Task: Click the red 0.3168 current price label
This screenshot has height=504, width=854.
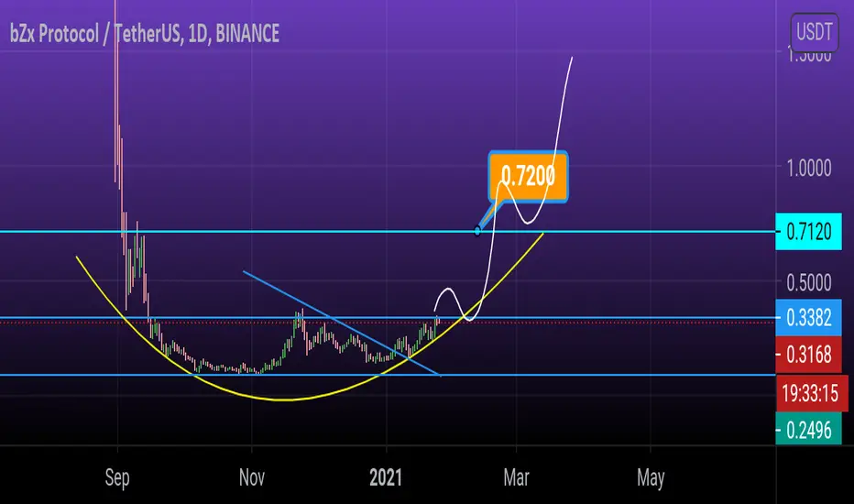Action: (808, 355)
